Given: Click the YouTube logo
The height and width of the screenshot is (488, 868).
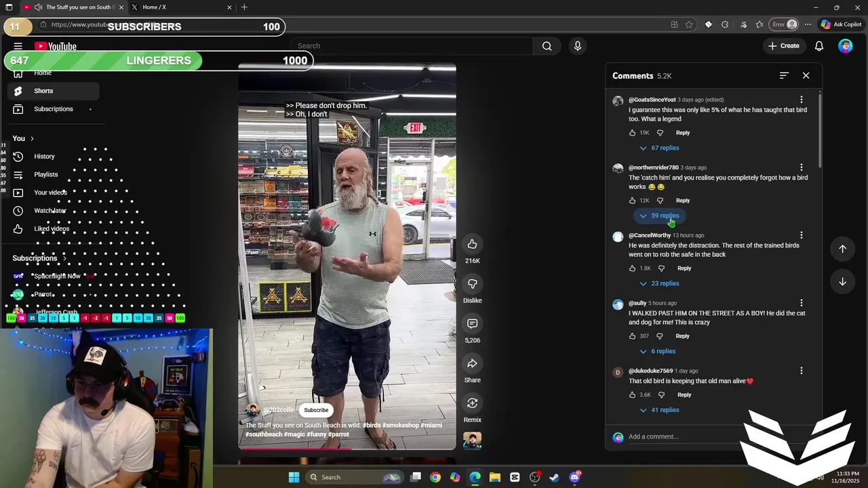Looking at the screenshot, I should (x=56, y=46).
